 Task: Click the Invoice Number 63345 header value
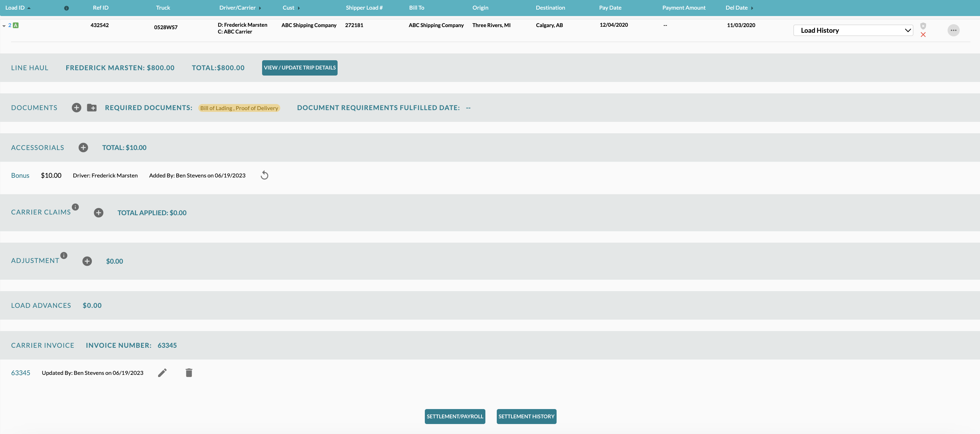click(167, 345)
